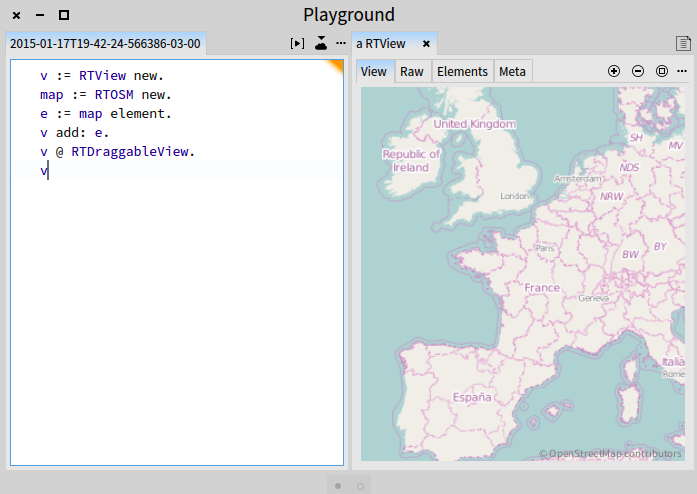Select the 2015-01-17T19-42-24 playground tab

105,44
